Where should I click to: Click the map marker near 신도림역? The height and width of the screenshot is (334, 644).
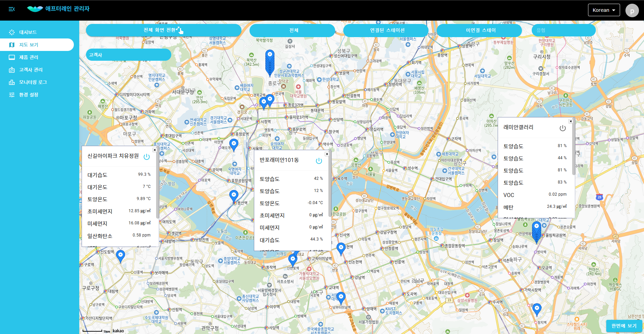120,256
